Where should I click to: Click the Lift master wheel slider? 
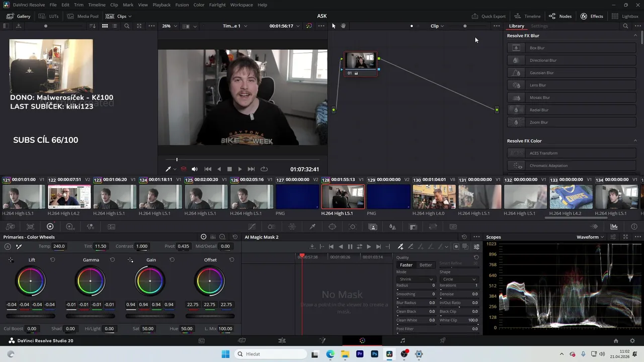(31, 316)
